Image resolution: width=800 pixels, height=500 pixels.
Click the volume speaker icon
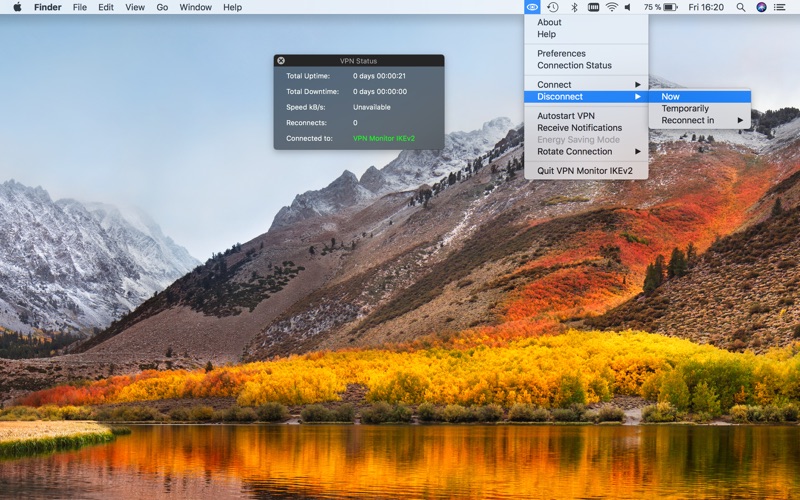pyautogui.click(x=628, y=7)
